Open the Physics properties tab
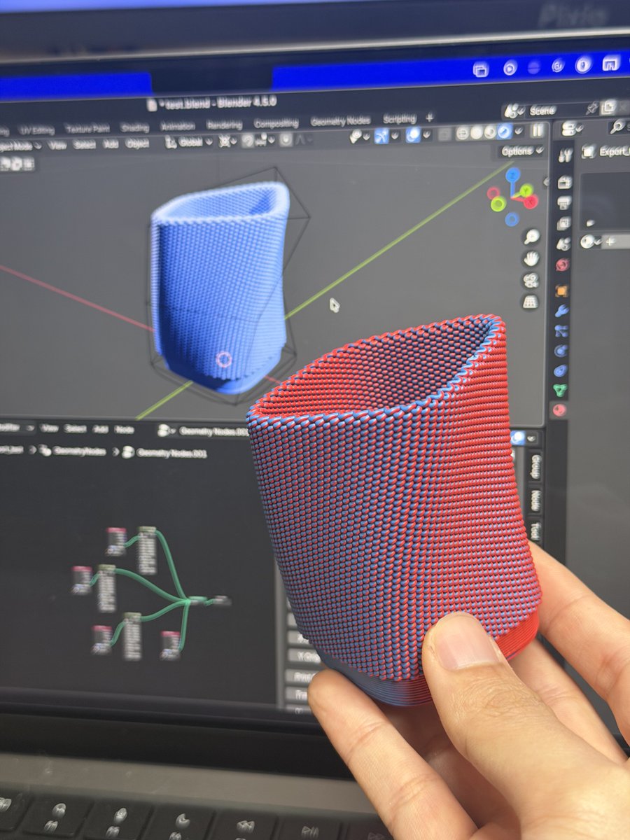 [x=561, y=350]
